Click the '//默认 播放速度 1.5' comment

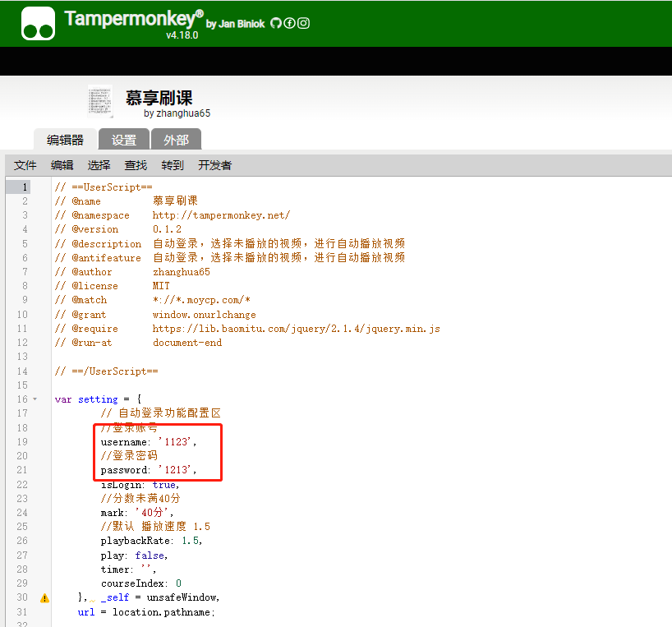155,526
